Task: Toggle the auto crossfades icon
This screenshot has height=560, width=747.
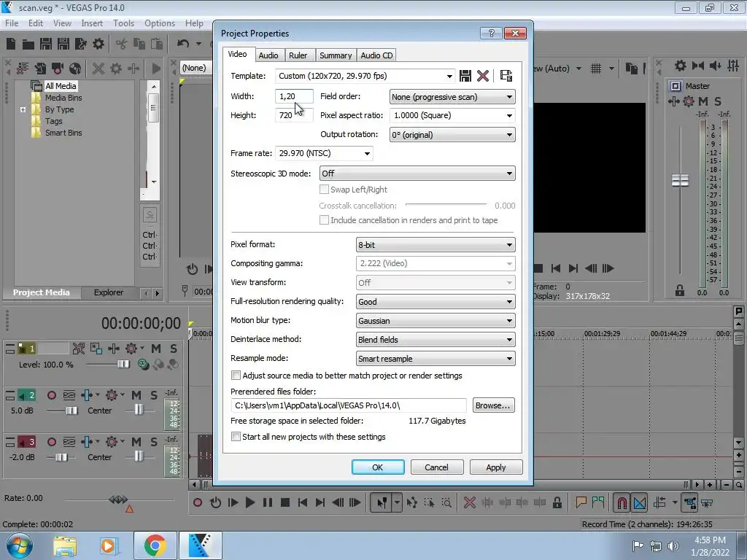Action: [x=640, y=502]
